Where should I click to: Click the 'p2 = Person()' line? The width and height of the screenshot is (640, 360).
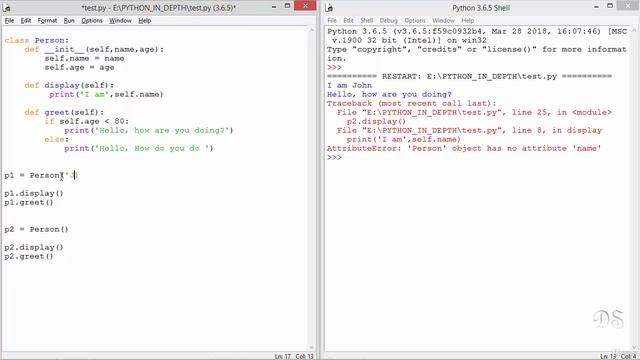[36, 229]
